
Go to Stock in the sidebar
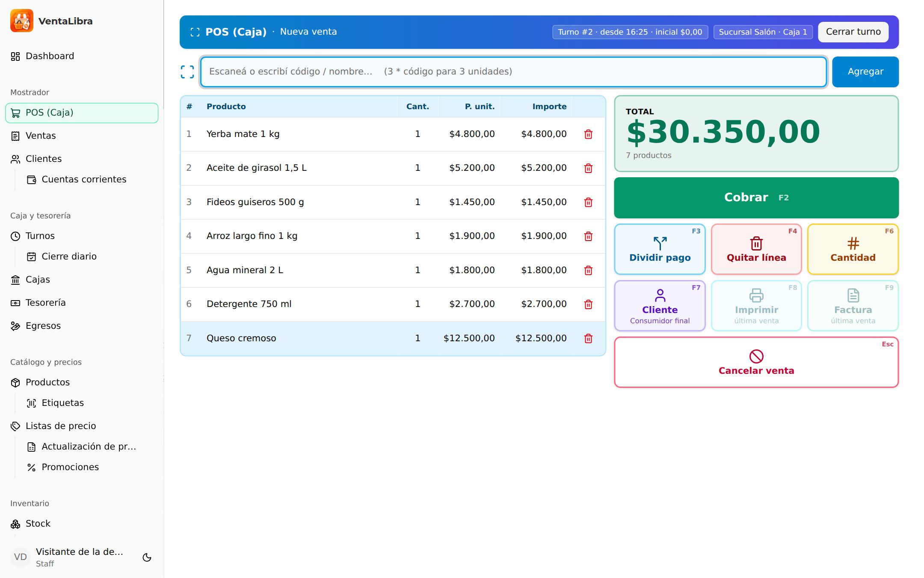pyautogui.click(x=82, y=524)
